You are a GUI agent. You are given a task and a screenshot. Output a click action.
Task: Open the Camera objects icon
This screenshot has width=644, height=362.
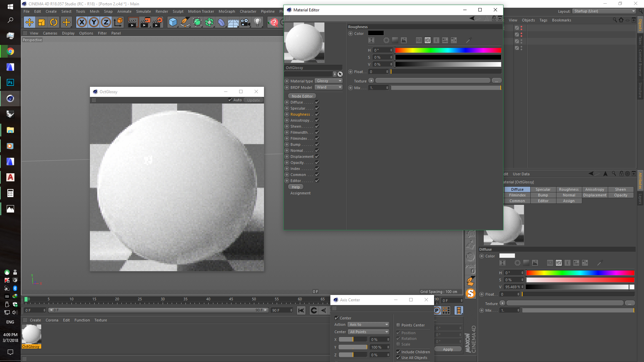click(245, 22)
